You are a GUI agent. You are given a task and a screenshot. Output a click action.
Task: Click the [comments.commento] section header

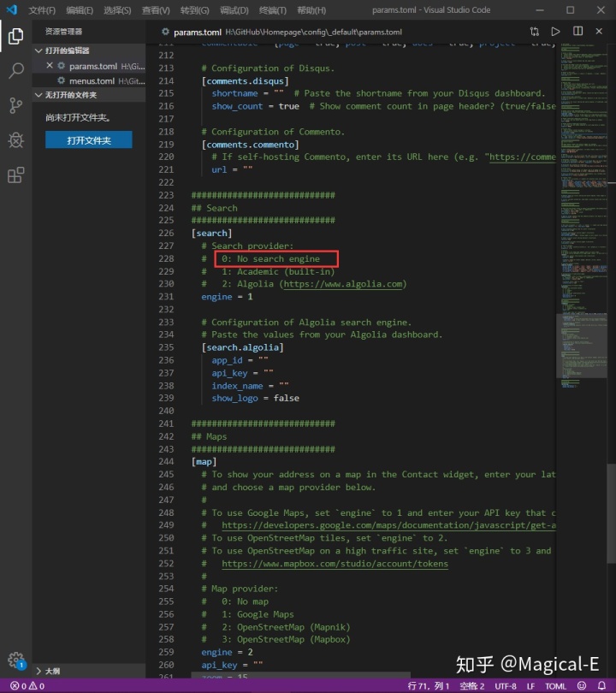pyautogui.click(x=250, y=145)
